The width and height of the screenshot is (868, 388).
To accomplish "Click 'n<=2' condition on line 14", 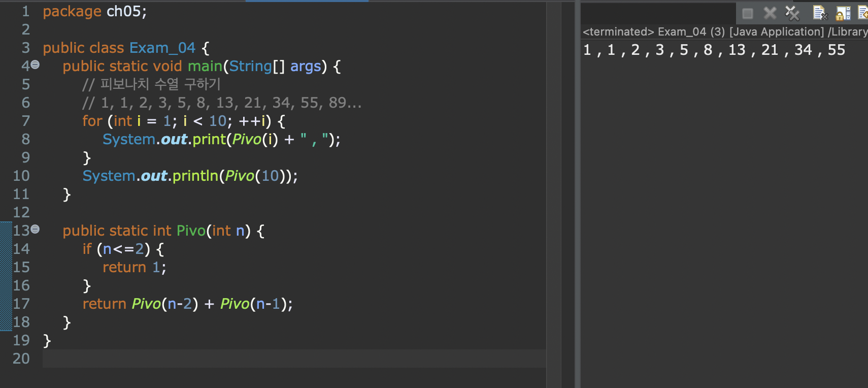I will pyautogui.click(x=123, y=249).
